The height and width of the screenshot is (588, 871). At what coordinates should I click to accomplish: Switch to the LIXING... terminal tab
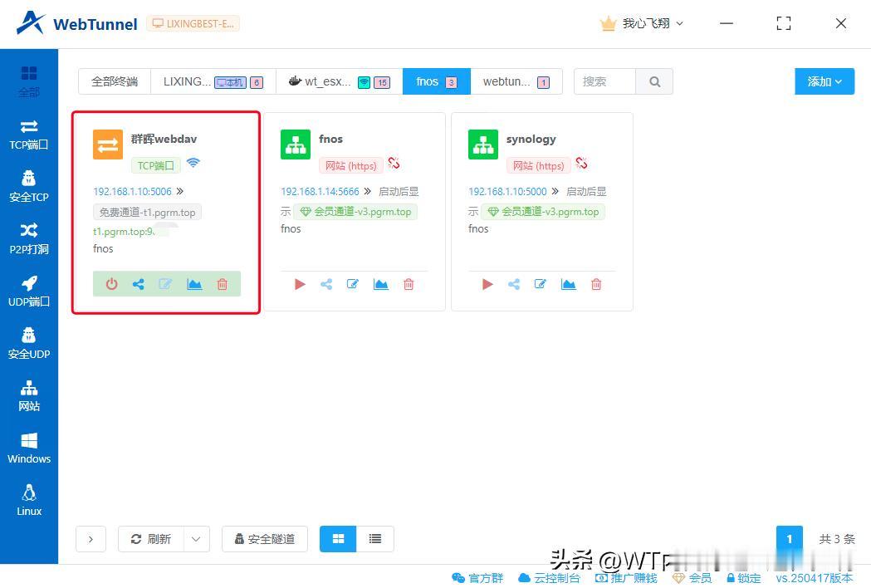[x=213, y=81]
